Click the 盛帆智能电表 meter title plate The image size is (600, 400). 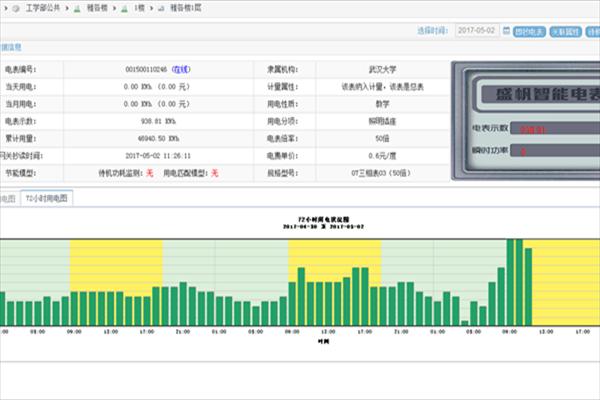click(542, 96)
